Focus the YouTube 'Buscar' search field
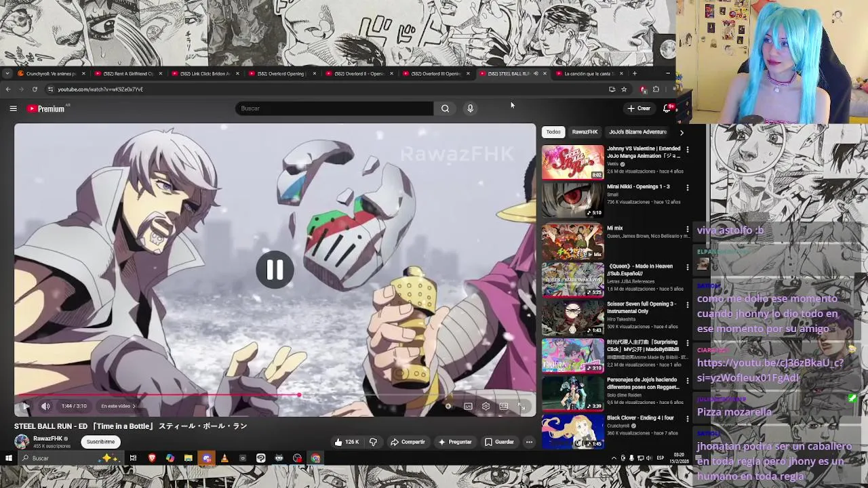 point(334,108)
